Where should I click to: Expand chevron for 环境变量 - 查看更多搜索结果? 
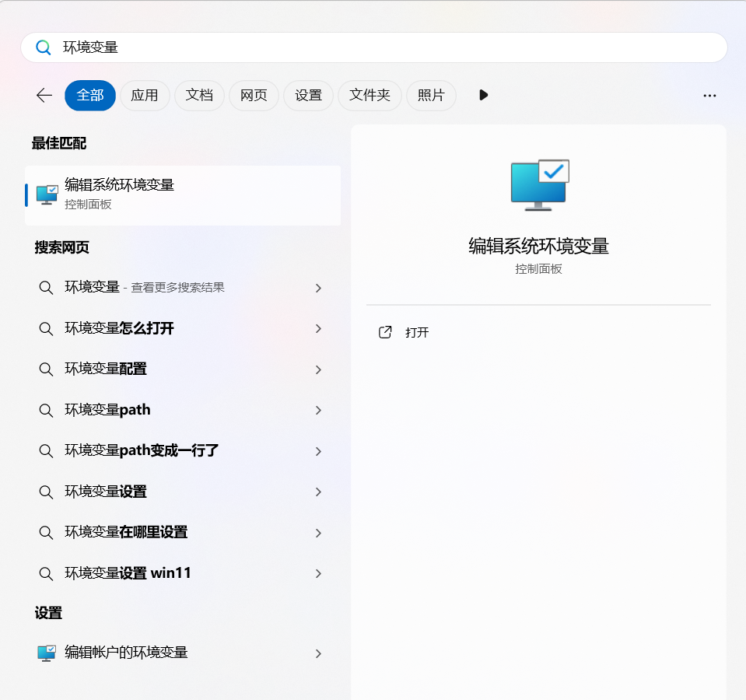click(319, 288)
